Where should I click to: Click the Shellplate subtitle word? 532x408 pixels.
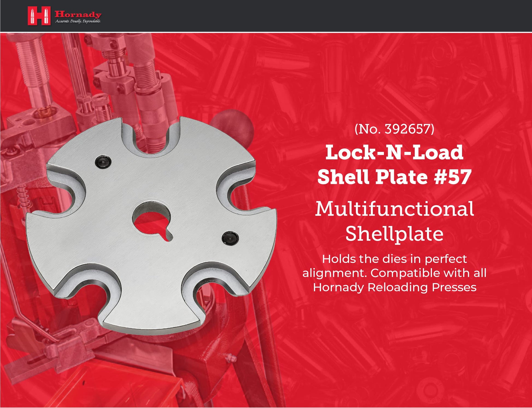tap(394, 234)
